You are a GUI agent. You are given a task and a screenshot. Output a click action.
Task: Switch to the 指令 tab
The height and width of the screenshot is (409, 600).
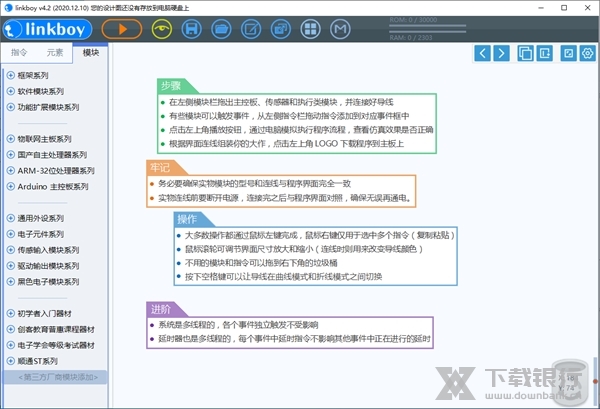pyautogui.click(x=19, y=52)
